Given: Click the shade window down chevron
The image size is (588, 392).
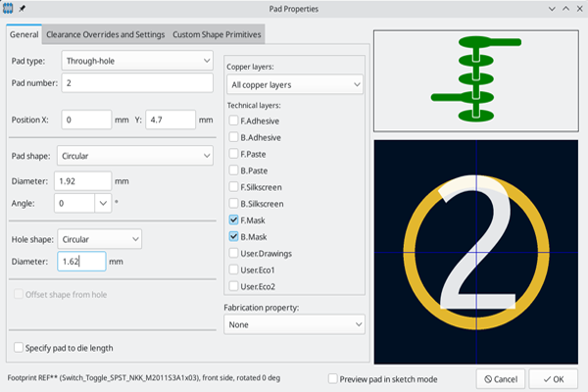Looking at the screenshot, I should (x=552, y=9).
